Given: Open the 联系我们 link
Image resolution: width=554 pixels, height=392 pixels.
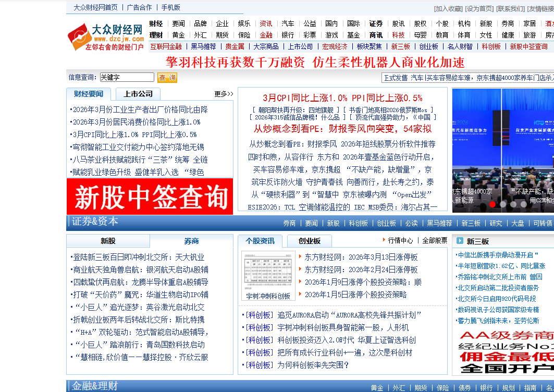Looking at the screenshot, I should point(510,9).
